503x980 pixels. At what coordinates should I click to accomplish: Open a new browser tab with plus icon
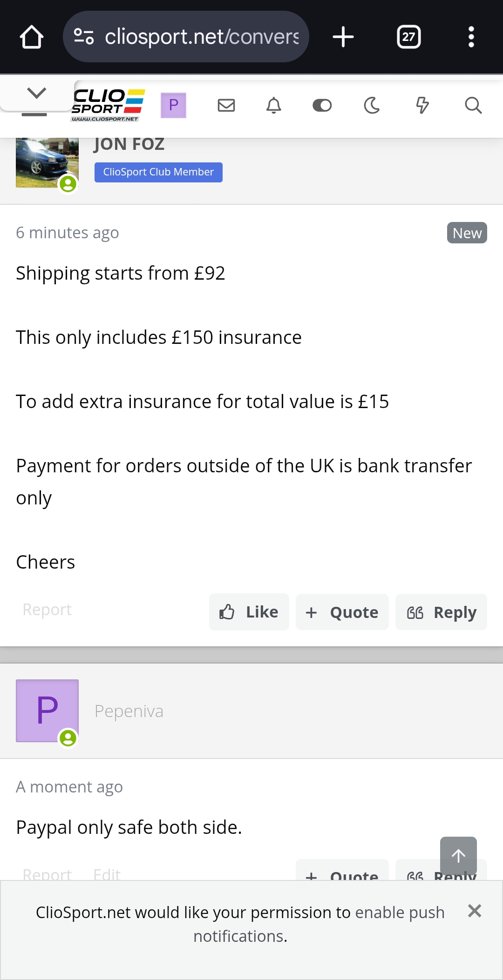point(343,37)
